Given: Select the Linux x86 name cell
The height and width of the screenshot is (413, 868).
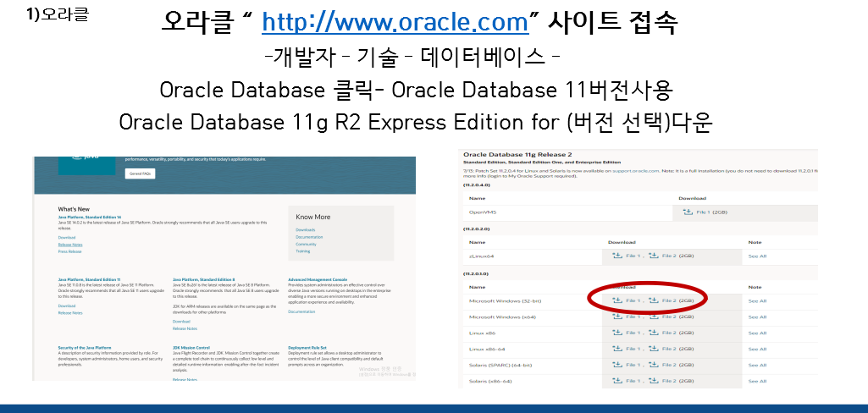Looking at the screenshot, I should coord(533,333).
